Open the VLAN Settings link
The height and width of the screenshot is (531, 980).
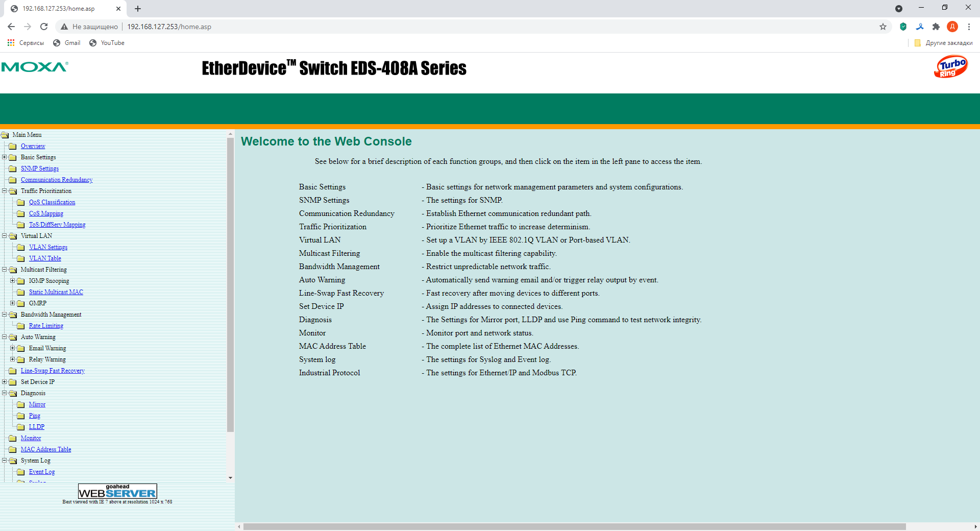[x=48, y=247]
